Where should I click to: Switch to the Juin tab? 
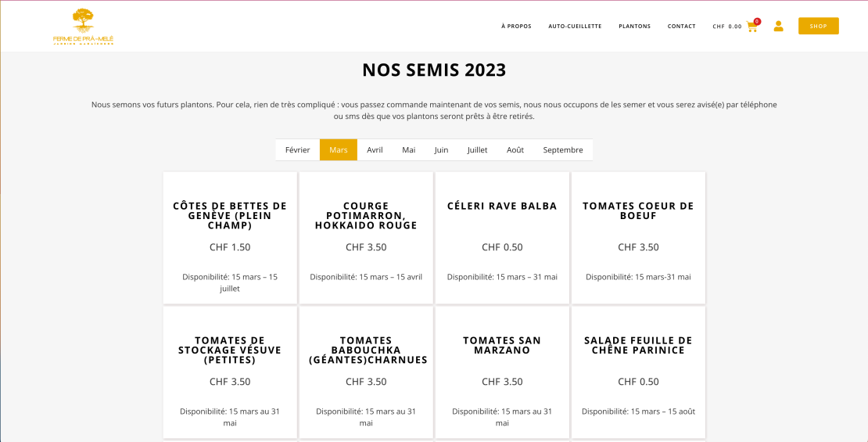441,149
